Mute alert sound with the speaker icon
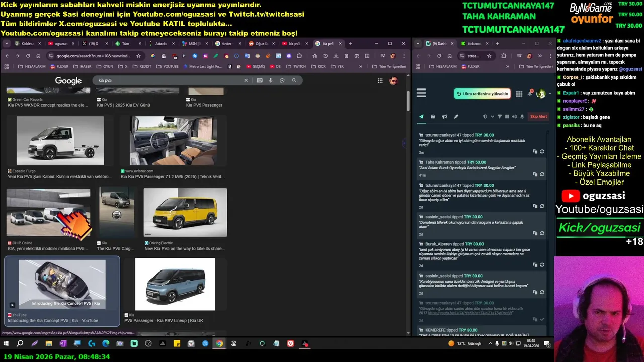 514,117
